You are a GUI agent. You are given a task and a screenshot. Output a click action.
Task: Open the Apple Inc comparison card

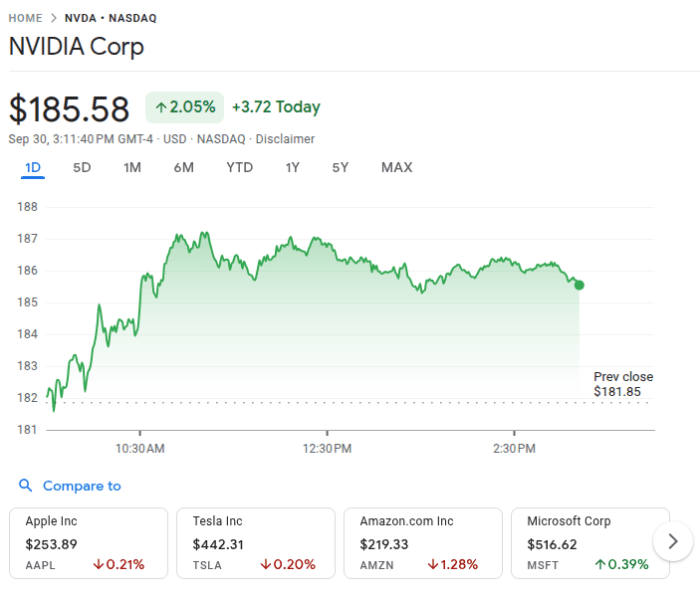click(x=88, y=542)
